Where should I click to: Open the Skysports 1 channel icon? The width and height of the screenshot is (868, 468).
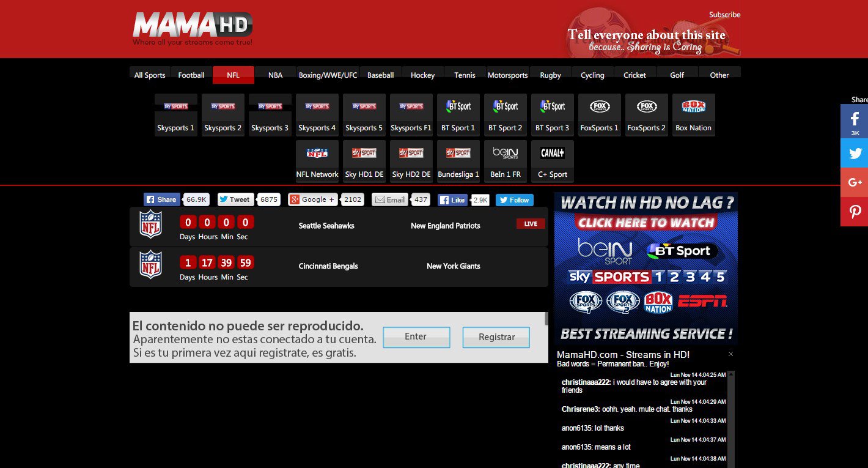point(176,114)
